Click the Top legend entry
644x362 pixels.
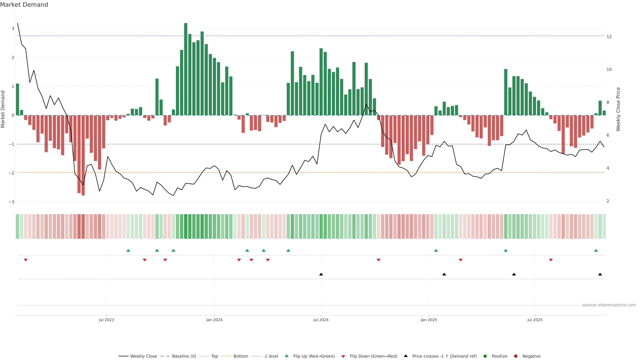214,356
